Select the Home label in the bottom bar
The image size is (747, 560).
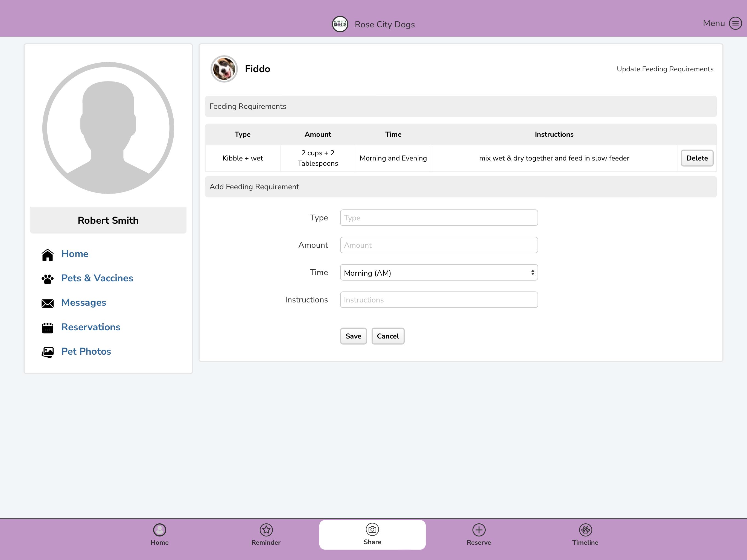tap(159, 542)
